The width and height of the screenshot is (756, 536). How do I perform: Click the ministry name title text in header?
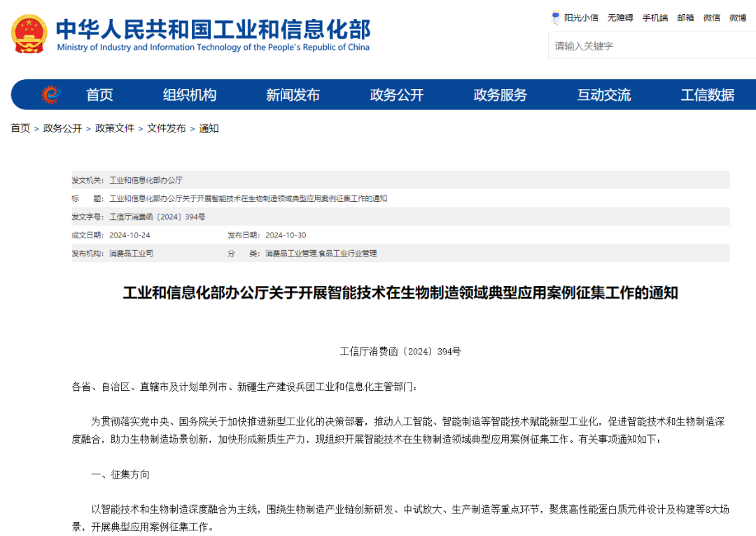(x=213, y=29)
